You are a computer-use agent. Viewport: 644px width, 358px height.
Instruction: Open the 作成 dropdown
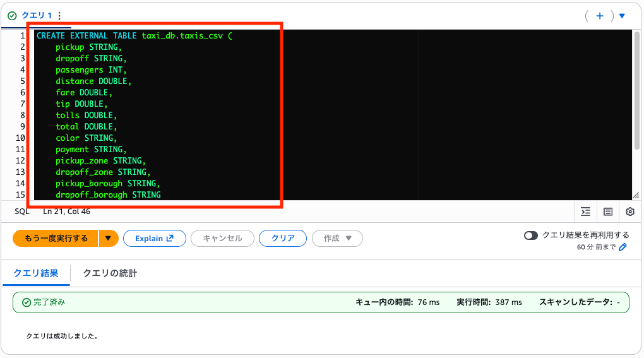pos(337,239)
